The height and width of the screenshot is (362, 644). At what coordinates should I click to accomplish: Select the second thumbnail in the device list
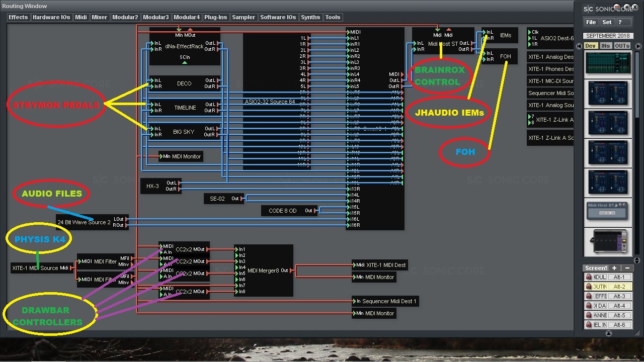(x=608, y=93)
